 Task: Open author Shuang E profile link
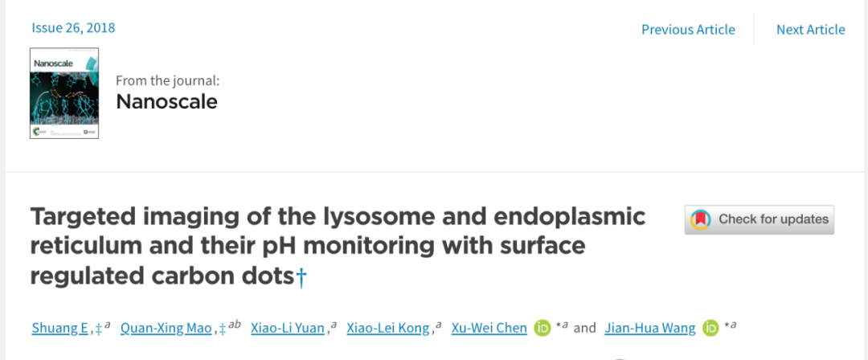click(59, 329)
